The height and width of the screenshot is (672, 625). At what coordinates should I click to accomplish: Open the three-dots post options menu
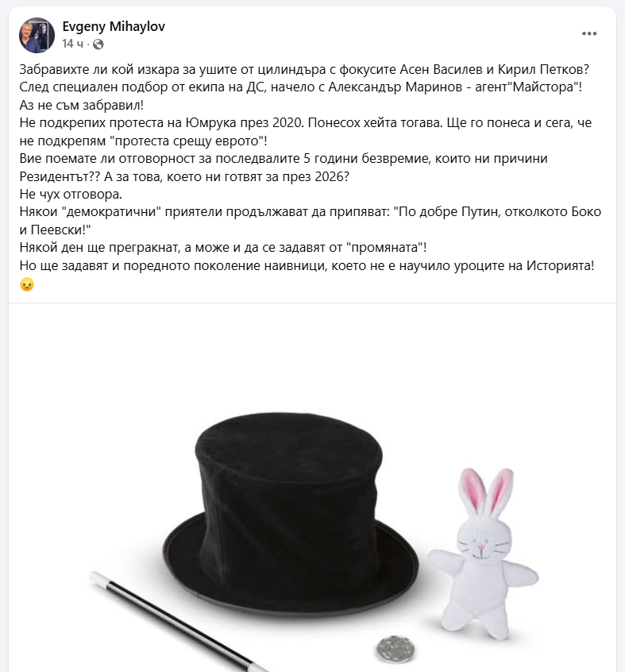589,33
